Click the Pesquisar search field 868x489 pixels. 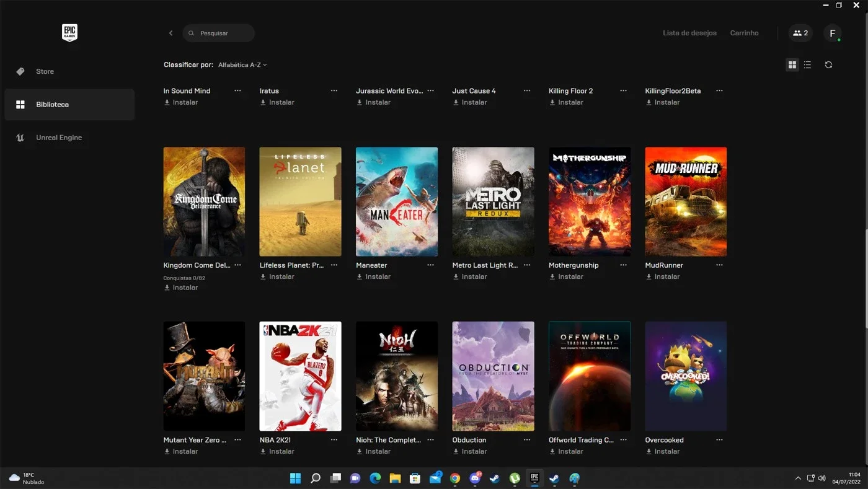pos(218,33)
